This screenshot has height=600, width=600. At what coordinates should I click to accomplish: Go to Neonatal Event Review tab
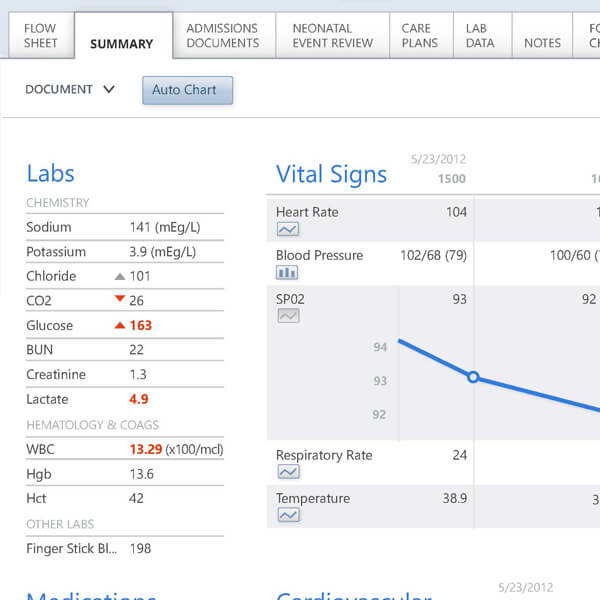tap(332, 36)
